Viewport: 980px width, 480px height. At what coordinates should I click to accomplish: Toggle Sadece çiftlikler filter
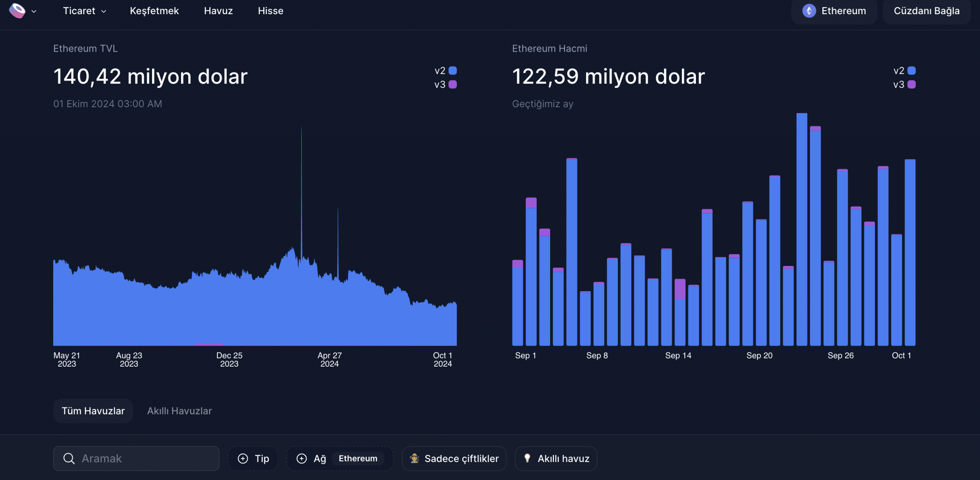pyautogui.click(x=454, y=458)
